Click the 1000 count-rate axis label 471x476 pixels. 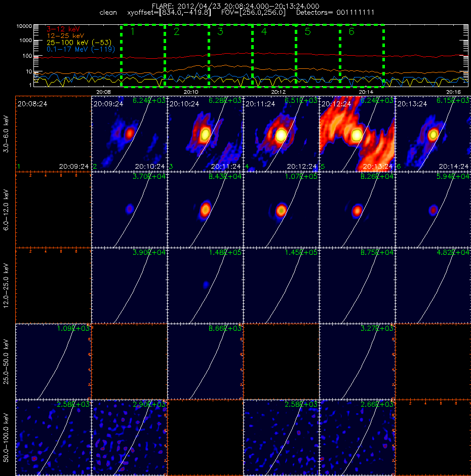click(25, 41)
